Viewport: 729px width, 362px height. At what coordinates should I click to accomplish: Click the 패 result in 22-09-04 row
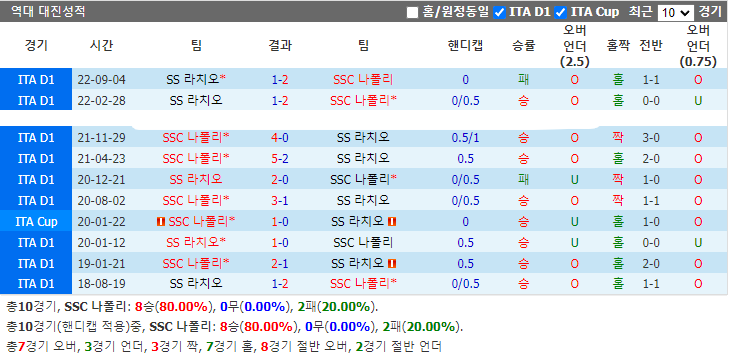(x=524, y=80)
